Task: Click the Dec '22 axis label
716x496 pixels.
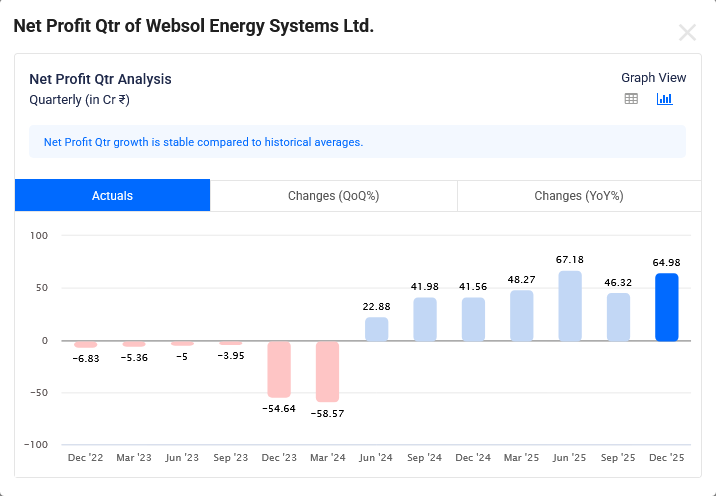Action: [x=85, y=457]
